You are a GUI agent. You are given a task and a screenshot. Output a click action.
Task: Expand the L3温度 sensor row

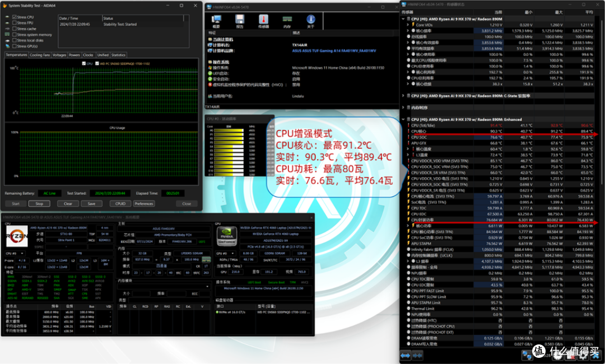coord(408,155)
